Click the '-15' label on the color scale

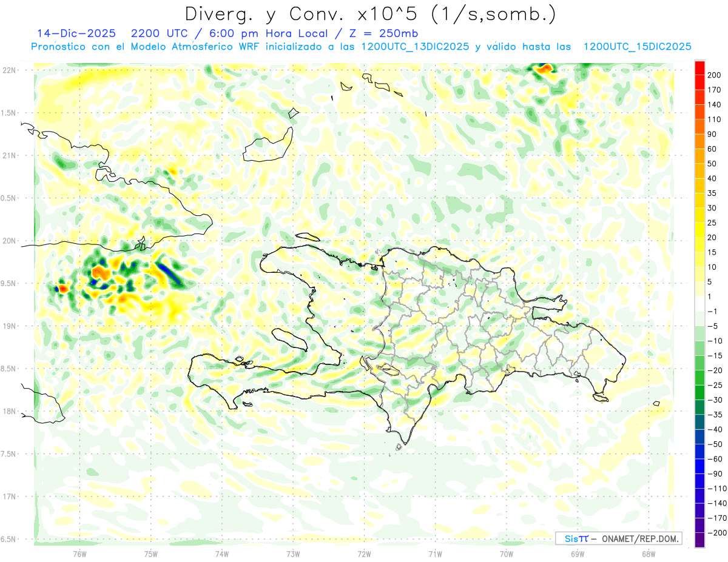716,355
